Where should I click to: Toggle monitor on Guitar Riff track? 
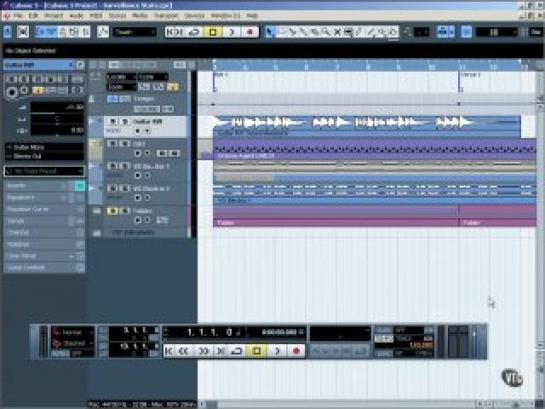coord(147,131)
